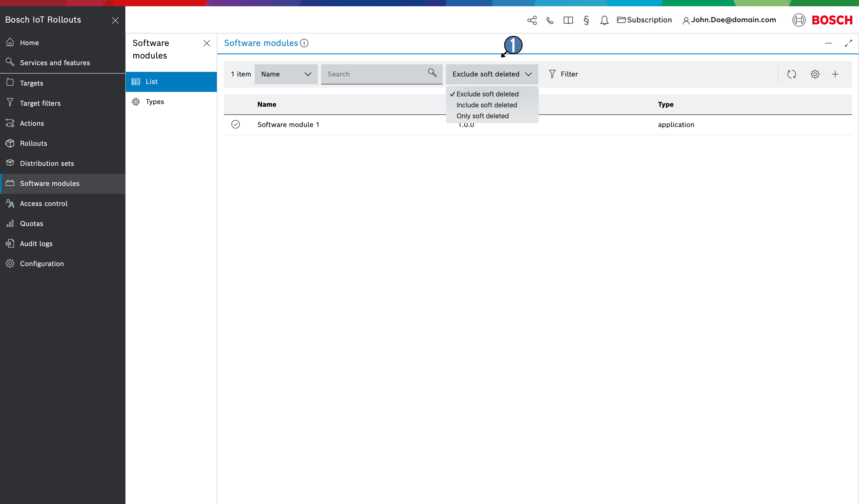Select Configuration label in sidebar
Image resolution: width=859 pixels, height=504 pixels.
42,264
